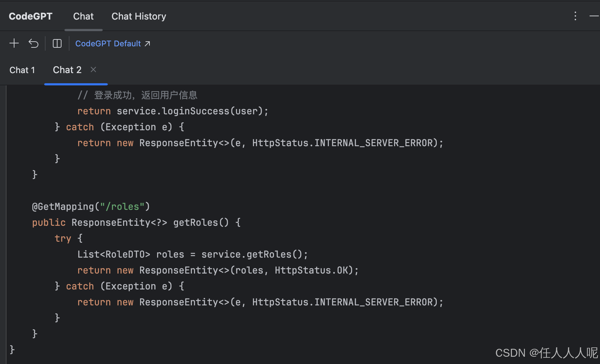
Task: Click the 'List<RoleDTO> roles' code line
Action: (x=193, y=254)
